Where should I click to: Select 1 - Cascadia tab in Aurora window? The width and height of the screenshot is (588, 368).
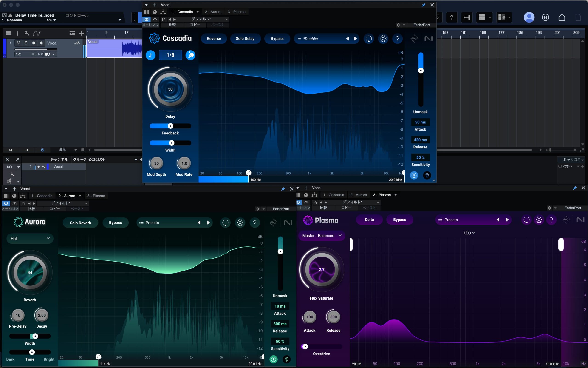[x=42, y=196]
